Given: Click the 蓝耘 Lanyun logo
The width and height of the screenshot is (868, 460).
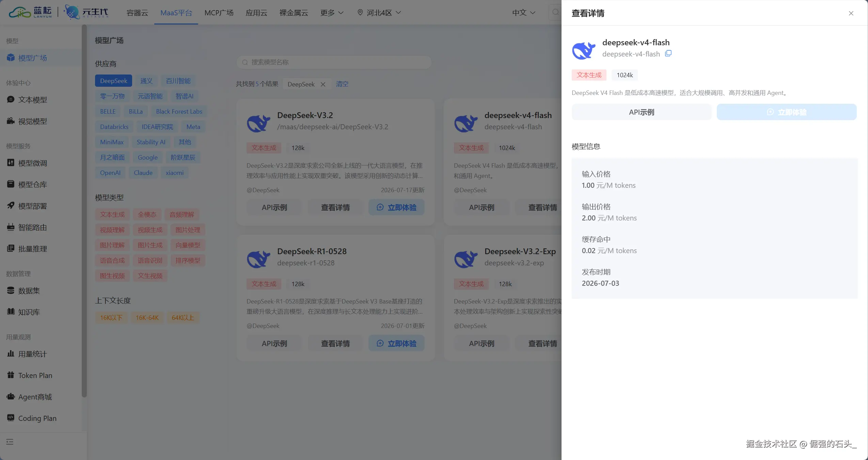Looking at the screenshot, I should pos(30,12).
